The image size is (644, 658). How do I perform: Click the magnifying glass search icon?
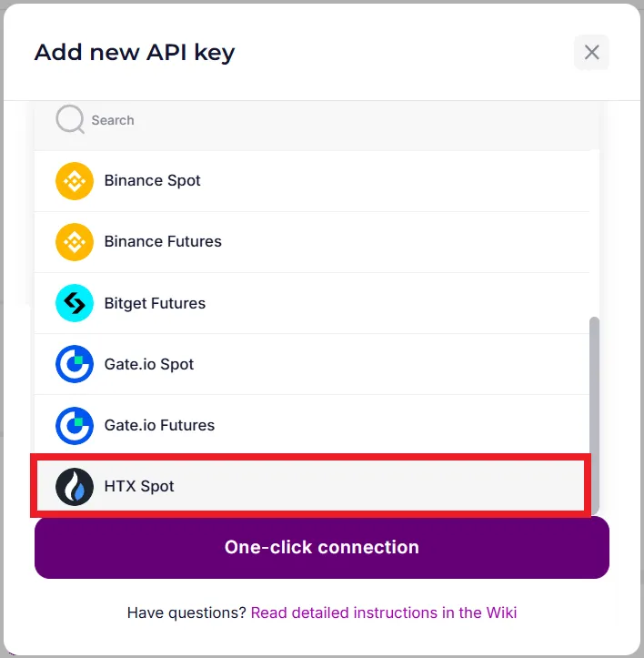70,119
